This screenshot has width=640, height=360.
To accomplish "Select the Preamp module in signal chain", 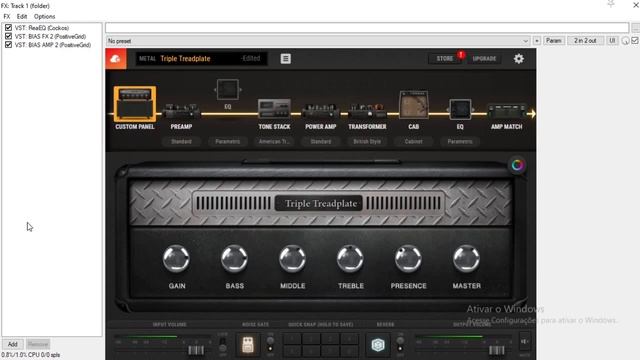I will click(181, 111).
